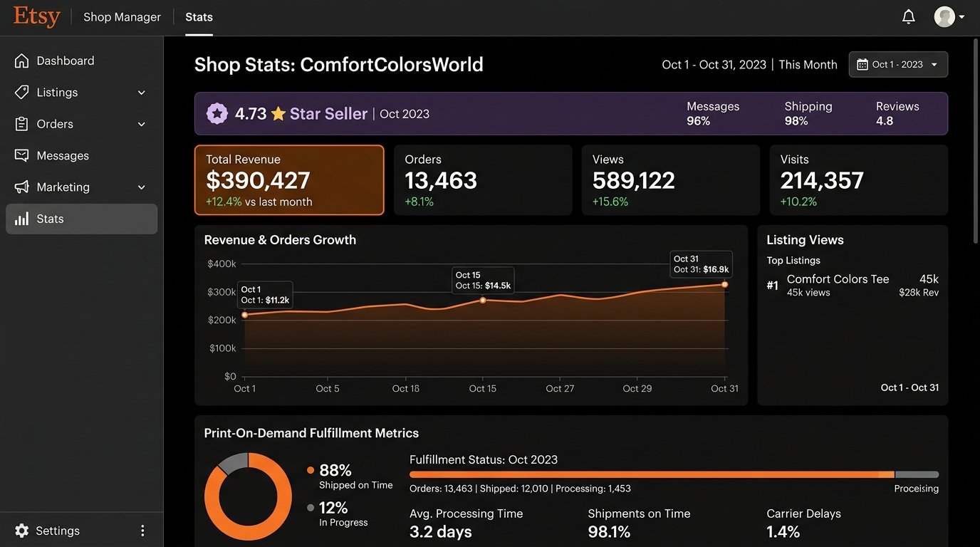
Task: Open the Oct 1 - 2023 date dropdown
Action: [898, 64]
